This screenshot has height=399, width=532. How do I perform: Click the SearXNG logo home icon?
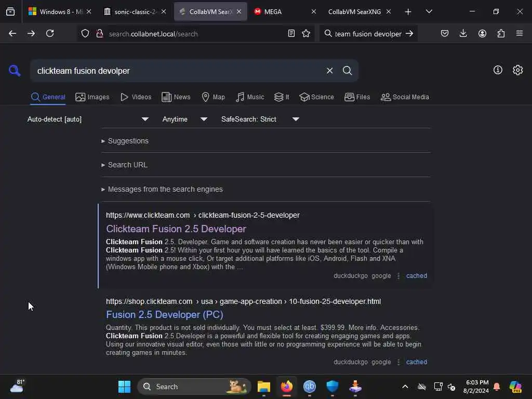(15, 71)
